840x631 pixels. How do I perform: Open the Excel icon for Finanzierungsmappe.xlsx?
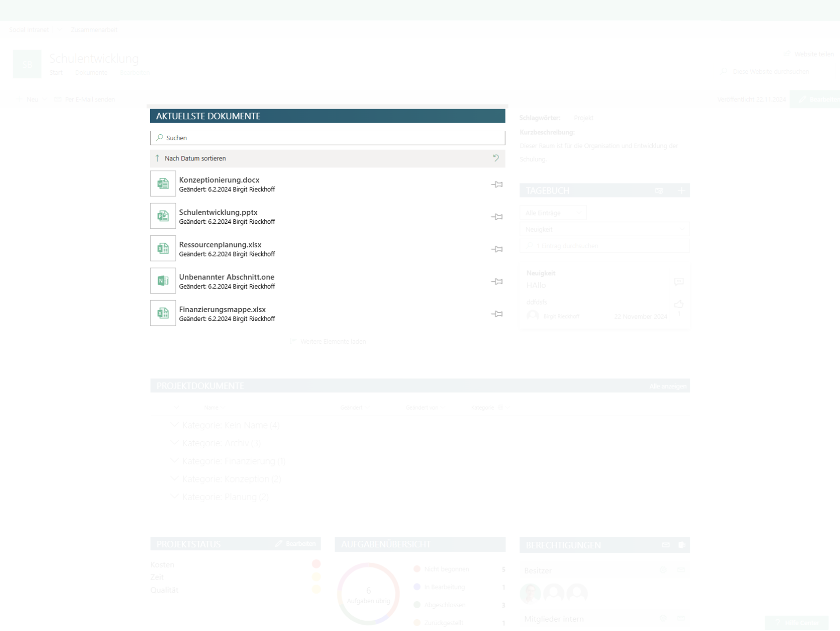point(163,313)
